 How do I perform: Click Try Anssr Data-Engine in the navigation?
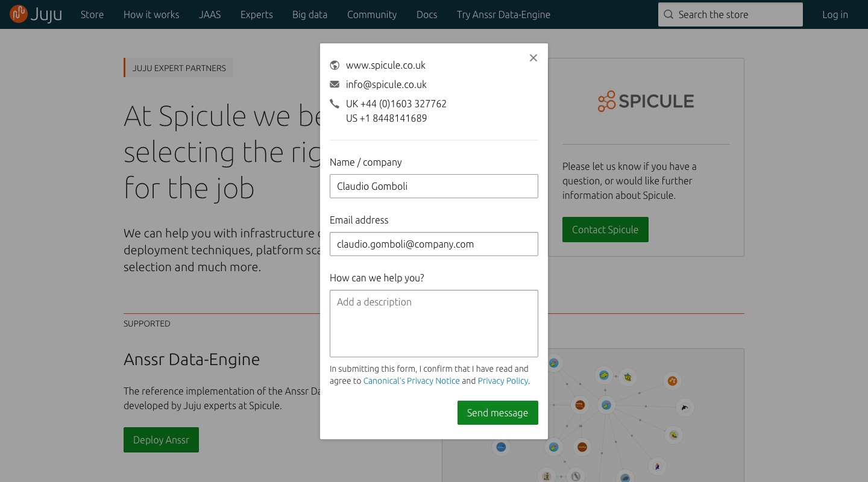pyautogui.click(x=503, y=14)
